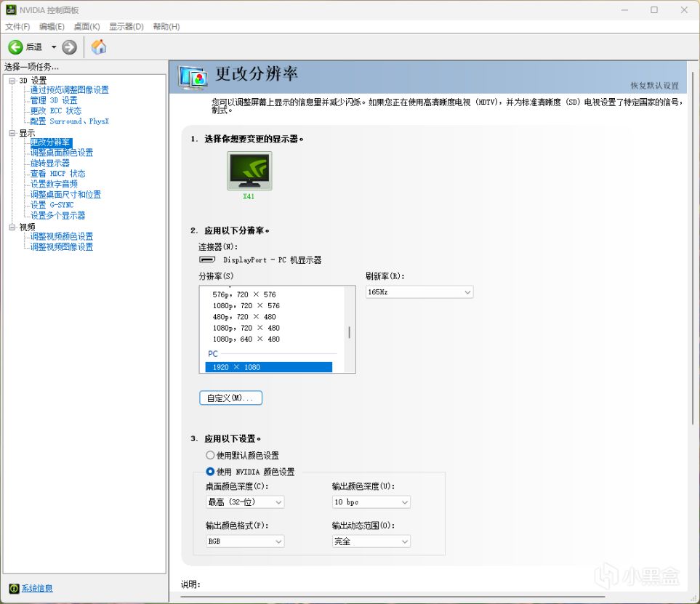Click the DisplayPort connector icon

206,259
